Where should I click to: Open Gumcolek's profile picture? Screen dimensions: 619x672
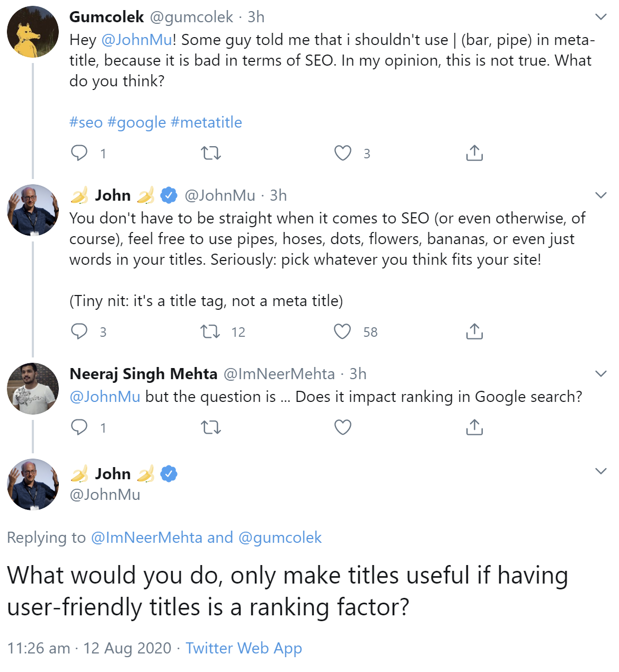[x=32, y=31]
